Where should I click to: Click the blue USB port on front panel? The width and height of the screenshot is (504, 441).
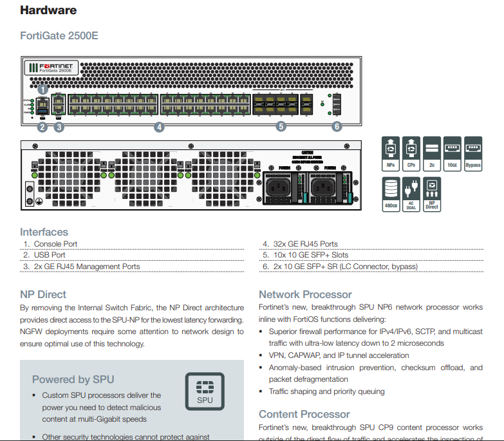[42, 111]
